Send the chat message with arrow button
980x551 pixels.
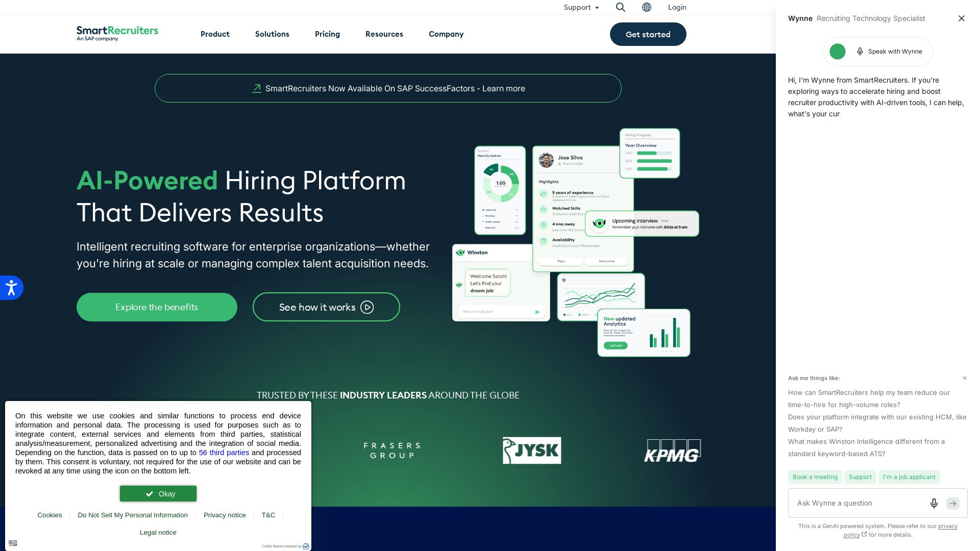[x=953, y=504]
